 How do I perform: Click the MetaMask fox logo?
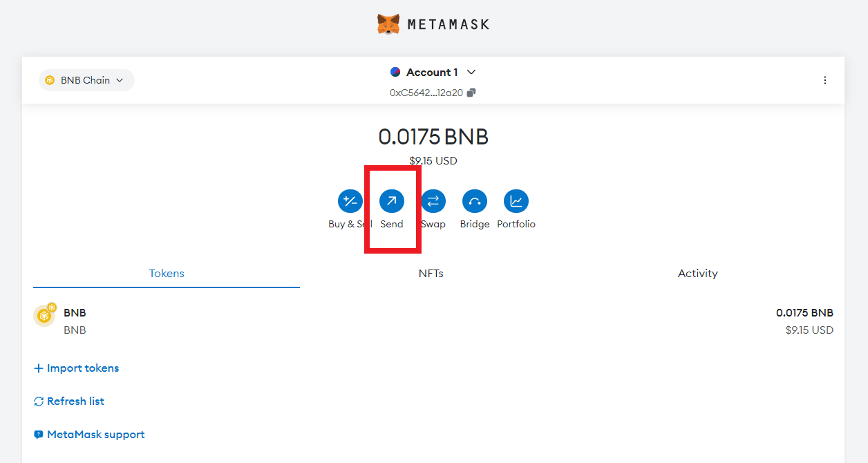[388, 24]
